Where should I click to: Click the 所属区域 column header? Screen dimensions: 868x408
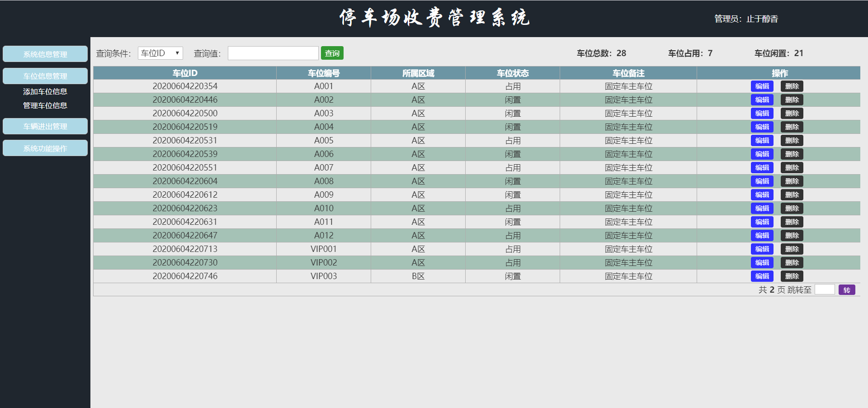click(x=418, y=73)
